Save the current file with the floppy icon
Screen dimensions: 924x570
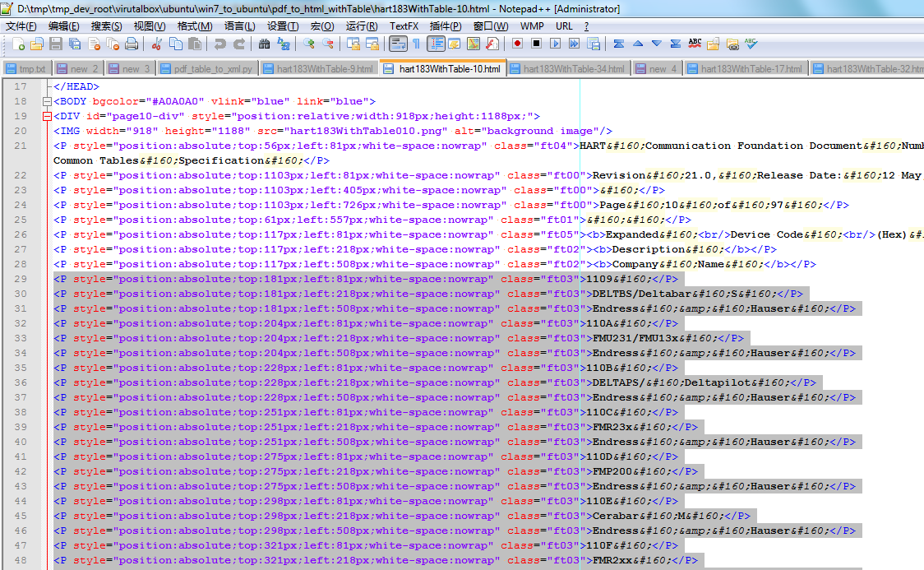[x=55, y=44]
